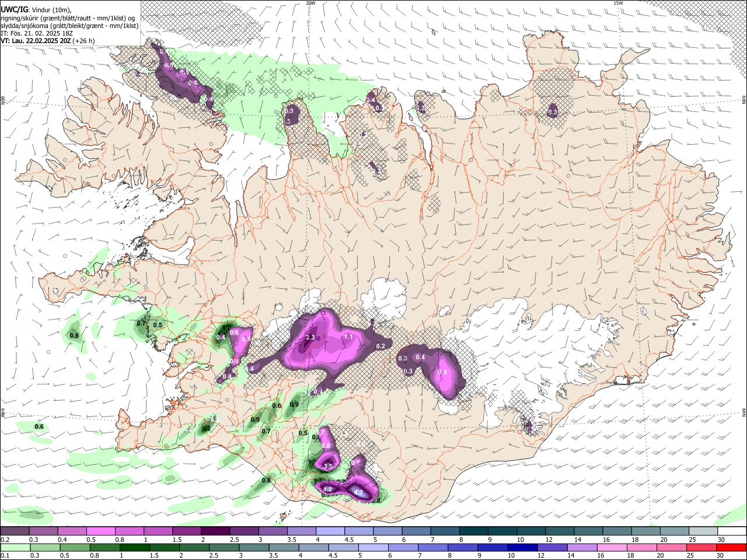Image resolution: width=747 pixels, height=560 pixels.
Task: Click the bright pink 0.5 snow legend swatch
Action: click(101, 531)
